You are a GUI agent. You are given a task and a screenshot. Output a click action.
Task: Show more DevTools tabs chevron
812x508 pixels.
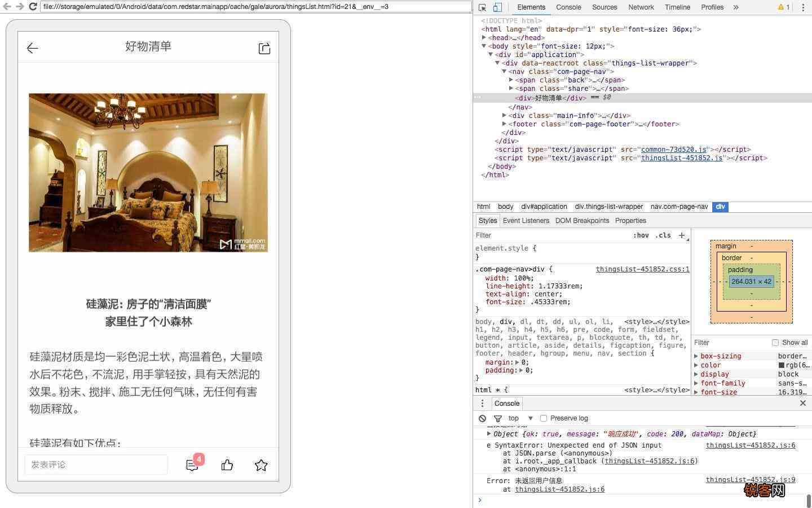pos(736,7)
